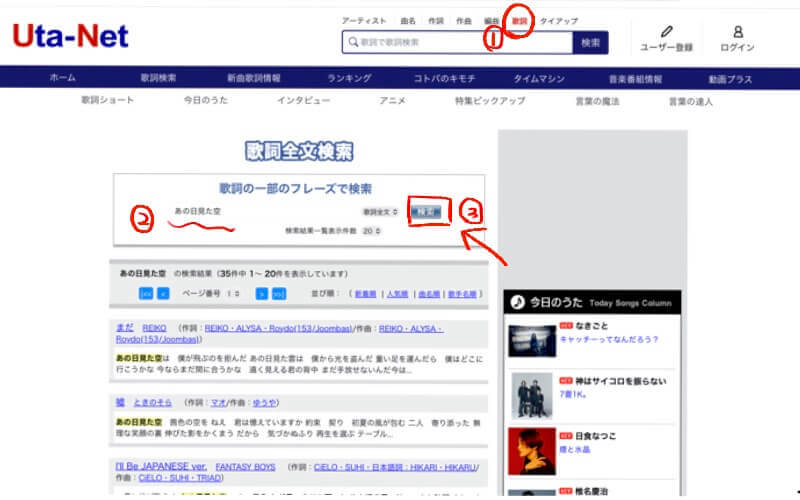Select the 作曲 search type tab
Image resolution: width=800 pixels, height=500 pixels.
pyautogui.click(x=464, y=21)
